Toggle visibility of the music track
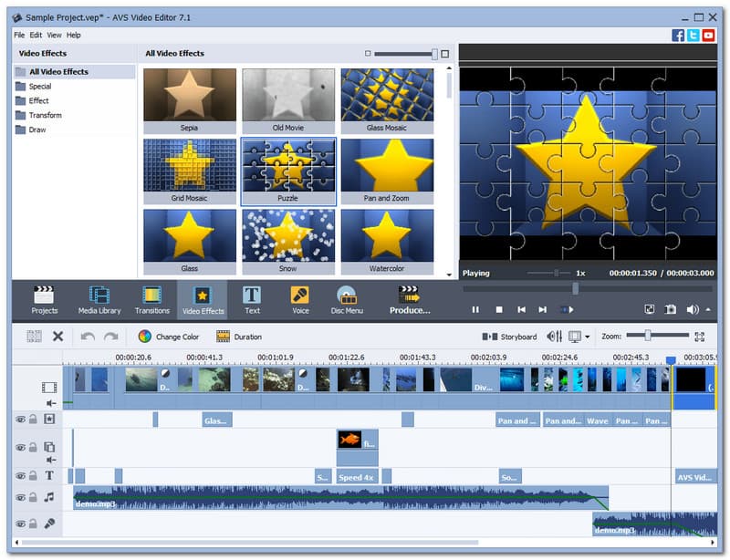This screenshot has width=730, height=560. (20, 497)
